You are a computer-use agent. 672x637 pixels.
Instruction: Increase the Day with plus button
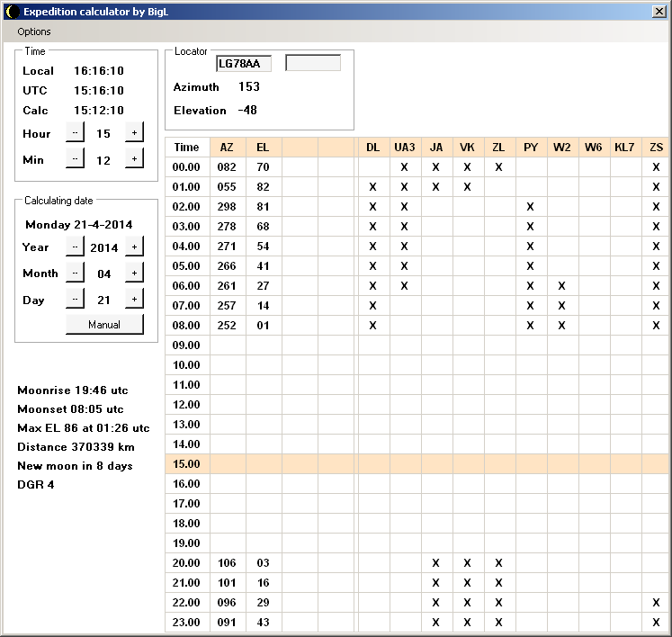coord(134,300)
